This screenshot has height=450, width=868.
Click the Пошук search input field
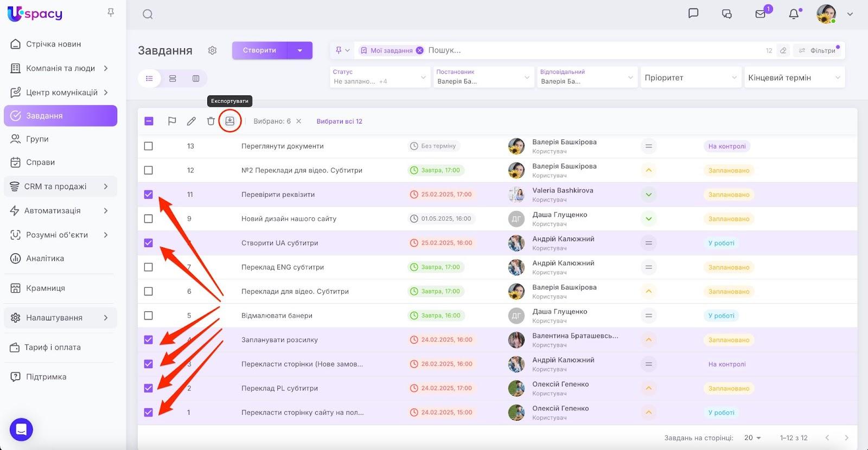542,50
